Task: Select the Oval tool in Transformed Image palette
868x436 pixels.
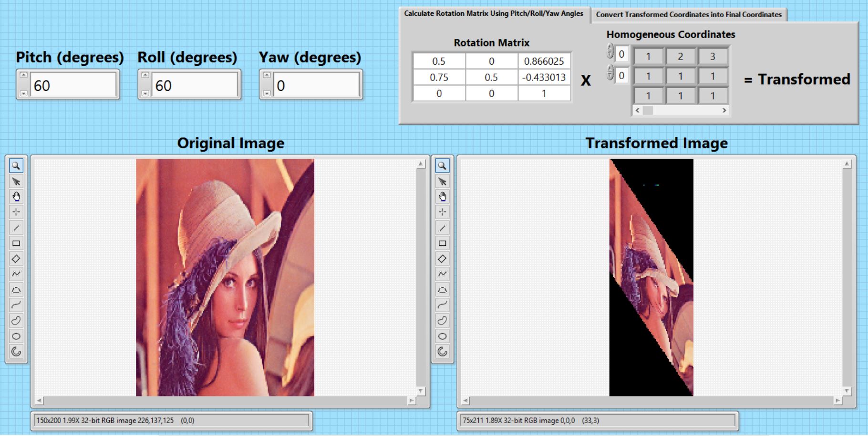Action: click(x=443, y=336)
